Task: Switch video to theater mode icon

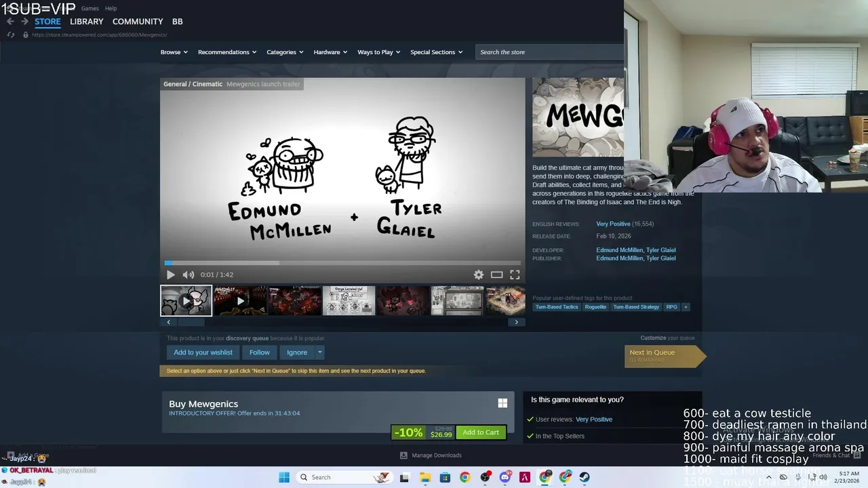Action: (x=496, y=274)
